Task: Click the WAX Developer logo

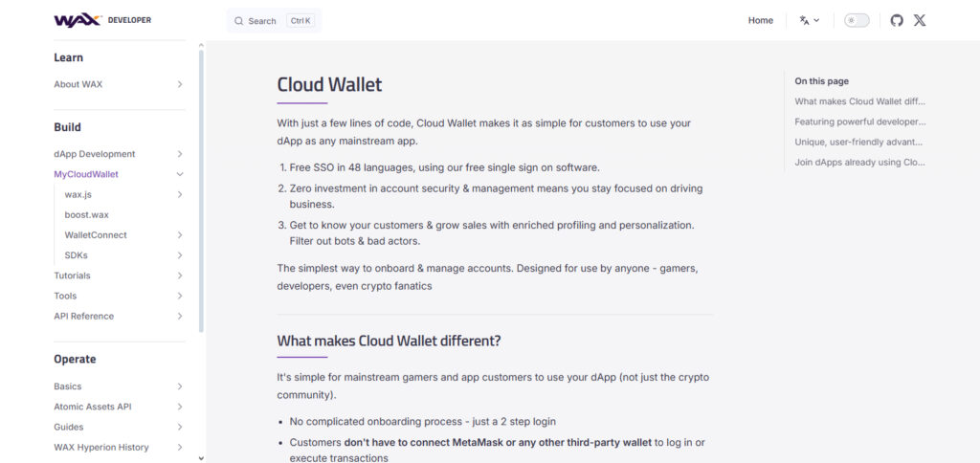Action: (102, 20)
